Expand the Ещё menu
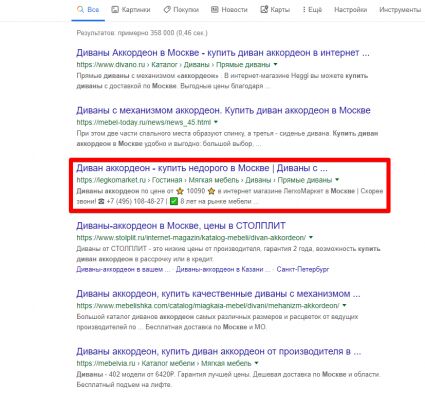Screen dimensions: 425x400 click(312, 10)
